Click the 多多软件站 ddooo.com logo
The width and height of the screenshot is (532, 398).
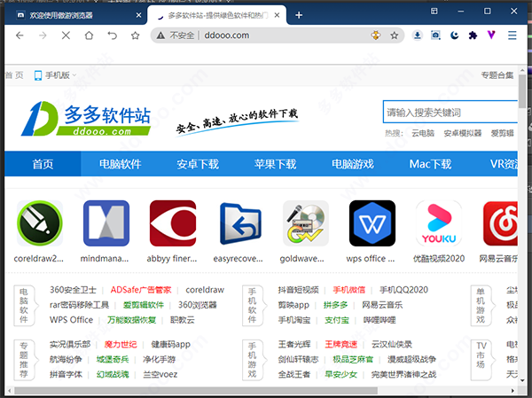tap(86, 119)
